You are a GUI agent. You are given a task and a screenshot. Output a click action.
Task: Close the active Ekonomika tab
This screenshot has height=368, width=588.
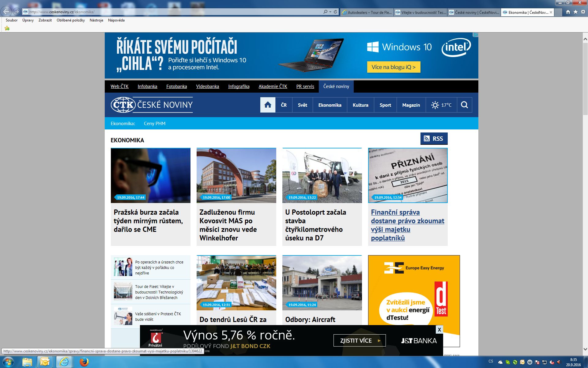(551, 12)
